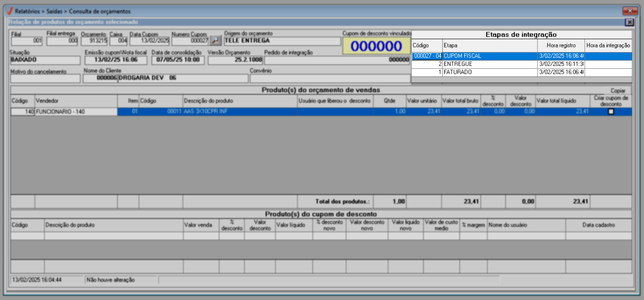Close the selected budget products panel
The width and height of the screenshot is (644, 300).
click(629, 23)
